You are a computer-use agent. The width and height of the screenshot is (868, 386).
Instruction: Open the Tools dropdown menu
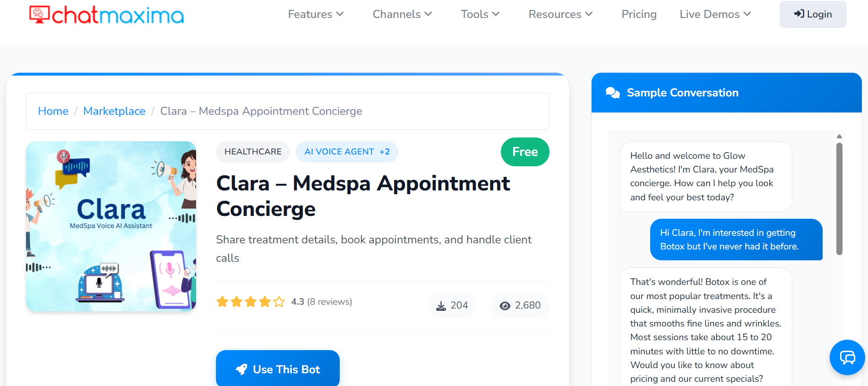point(480,14)
